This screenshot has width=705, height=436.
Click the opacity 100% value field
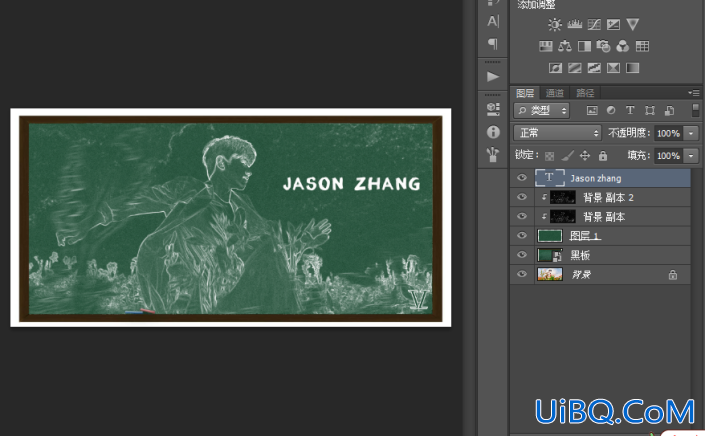669,133
